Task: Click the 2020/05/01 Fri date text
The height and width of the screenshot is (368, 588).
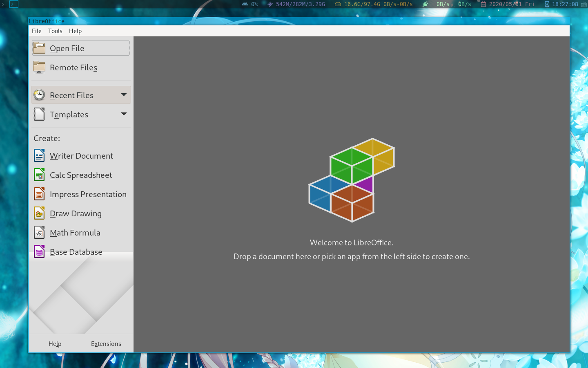Action: [x=512, y=4]
